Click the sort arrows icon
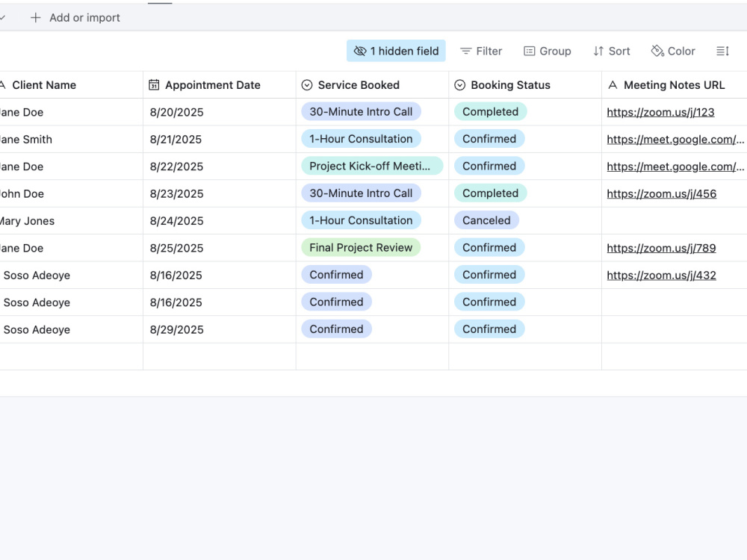Viewport: 747px width, 560px height. click(x=598, y=51)
